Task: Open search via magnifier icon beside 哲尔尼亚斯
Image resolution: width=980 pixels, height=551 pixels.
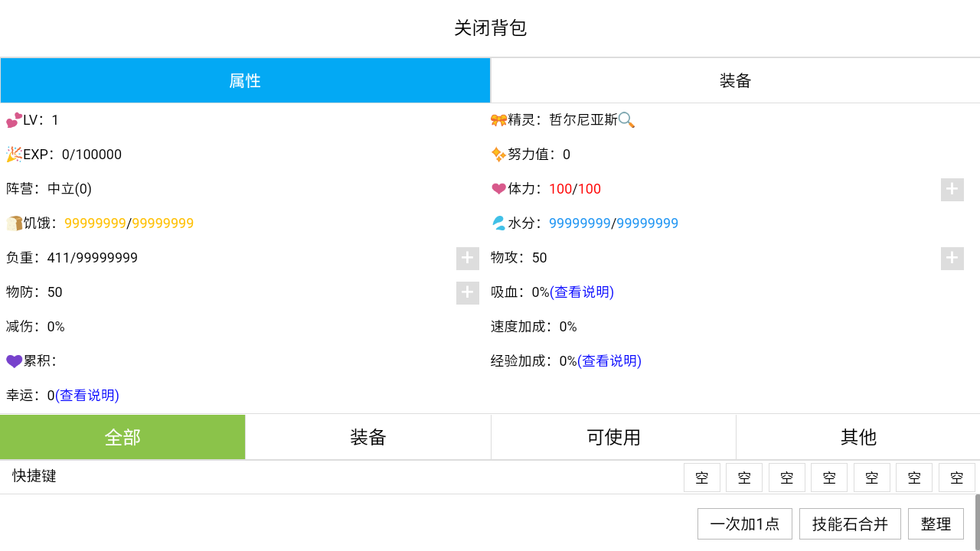Action: click(628, 120)
